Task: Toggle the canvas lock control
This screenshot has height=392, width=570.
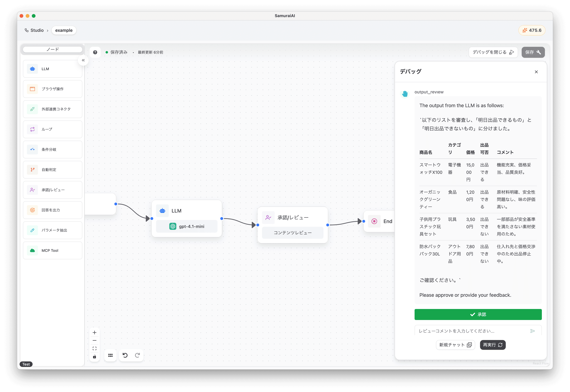Action: (95, 357)
